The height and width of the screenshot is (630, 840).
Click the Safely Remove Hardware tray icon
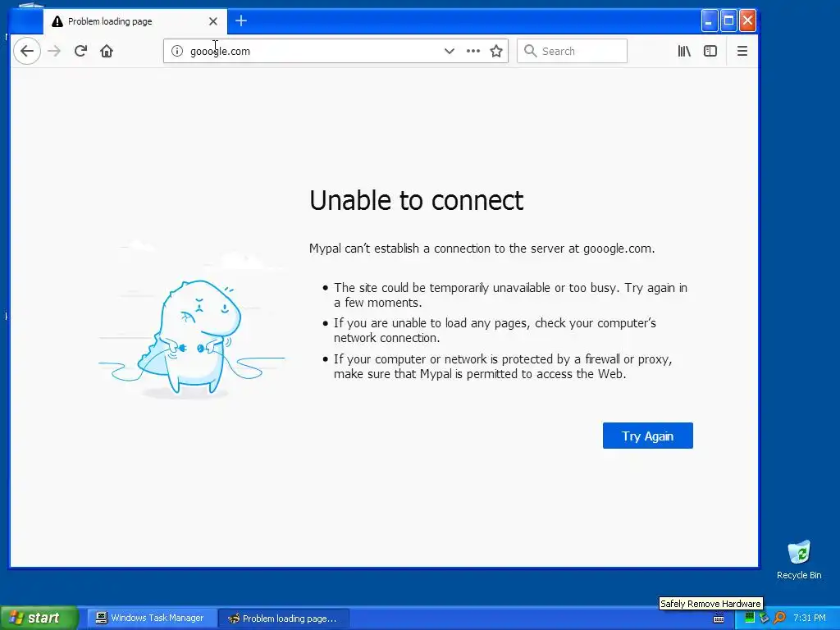pyautogui.click(x=764, y=619)
